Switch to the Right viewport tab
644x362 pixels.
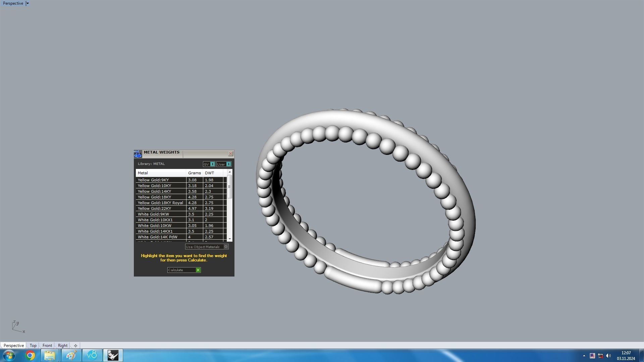[63, 346]
